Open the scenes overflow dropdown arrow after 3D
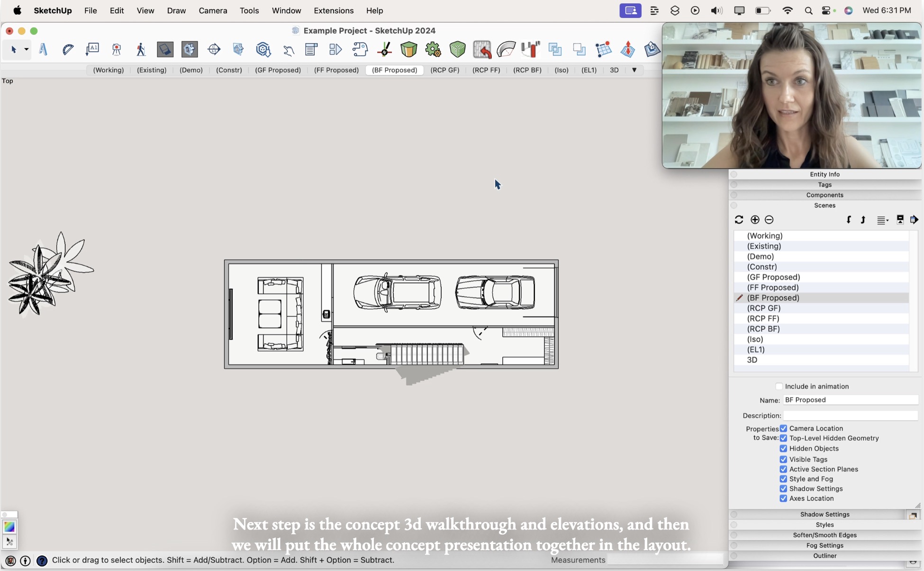Image resolution: width=924 pixels, height=571 pixels. click(635, 70)
